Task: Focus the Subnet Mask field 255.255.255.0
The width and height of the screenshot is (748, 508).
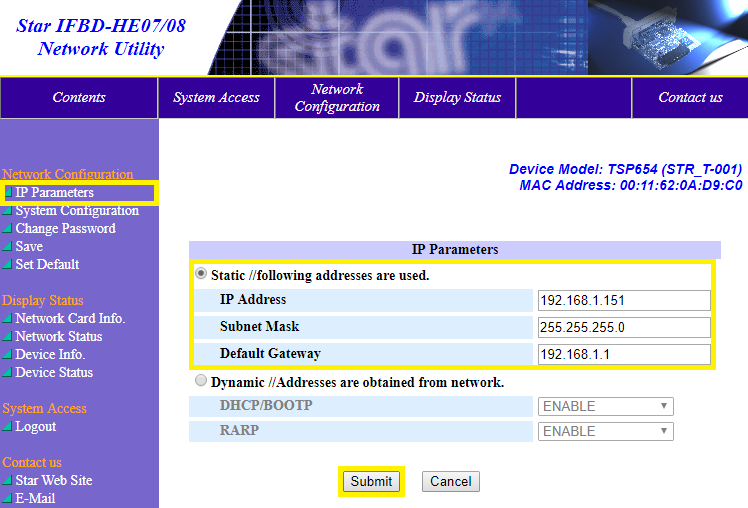Action: pos(624,328)
